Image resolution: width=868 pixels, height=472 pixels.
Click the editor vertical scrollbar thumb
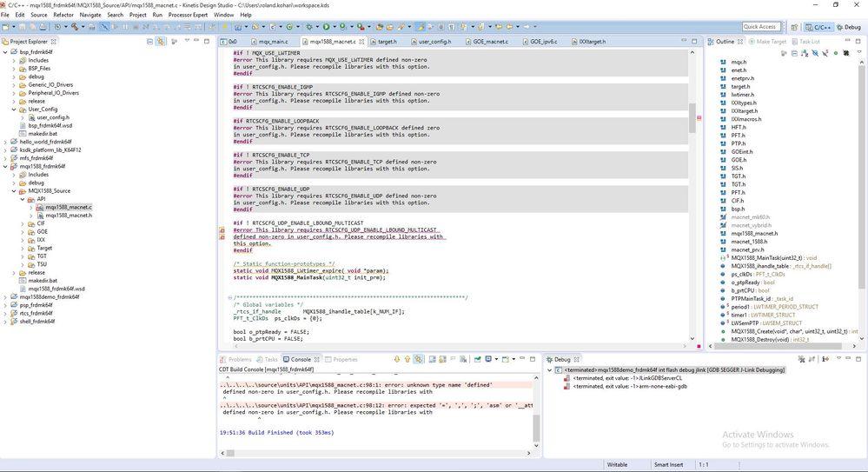(x=692, y=118)
